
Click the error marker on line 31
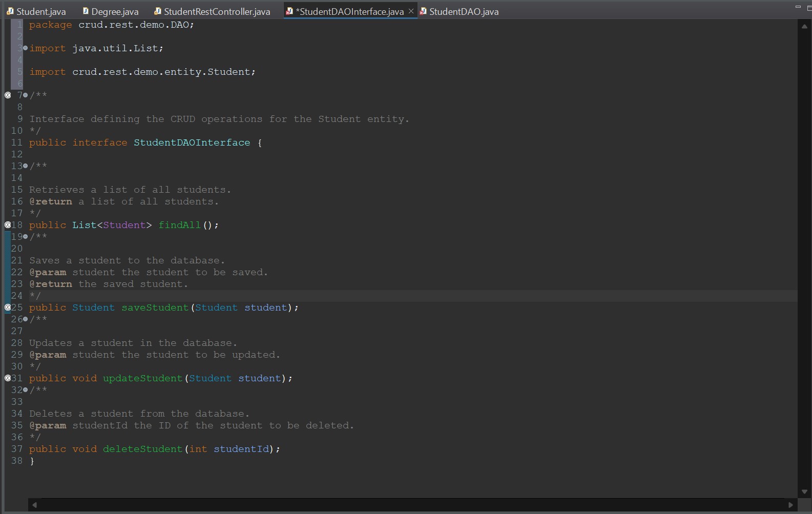tap(8, 378)
